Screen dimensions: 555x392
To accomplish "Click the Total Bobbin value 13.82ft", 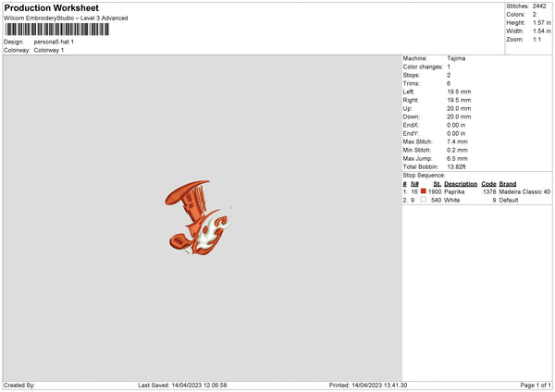I will tap(456, 166).
